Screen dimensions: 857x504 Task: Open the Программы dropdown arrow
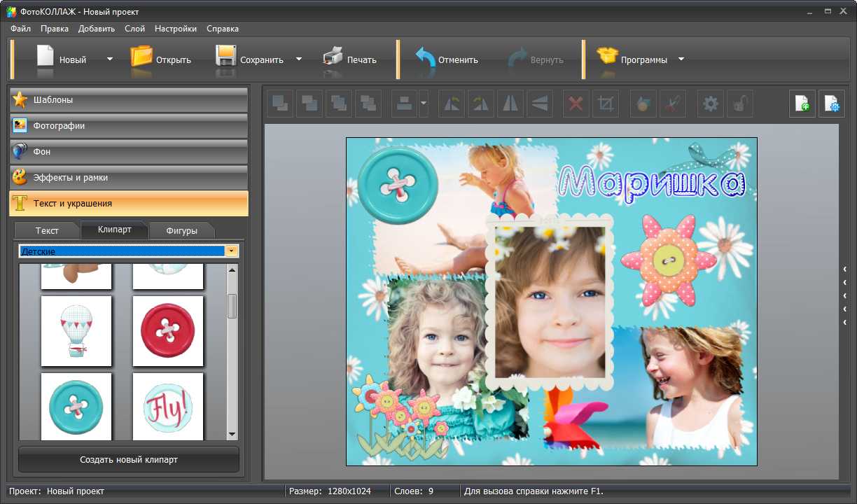point(681,59)
